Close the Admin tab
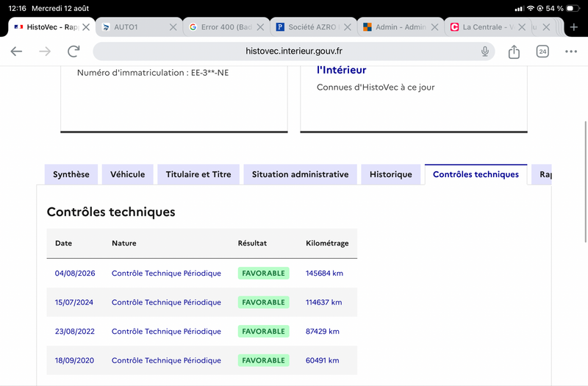 tap(434, 27)
